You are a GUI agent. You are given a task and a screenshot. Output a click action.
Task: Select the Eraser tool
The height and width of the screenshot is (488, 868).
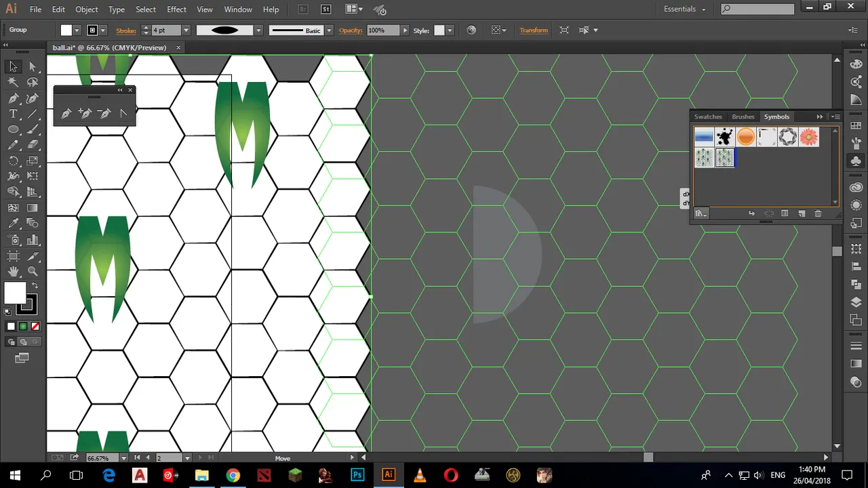32,145
